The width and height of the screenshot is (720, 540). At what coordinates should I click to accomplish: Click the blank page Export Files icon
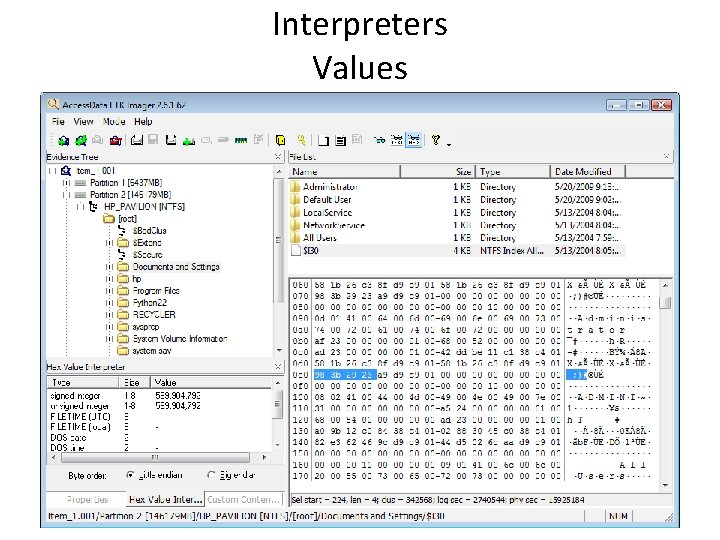(x=323, y=141)
